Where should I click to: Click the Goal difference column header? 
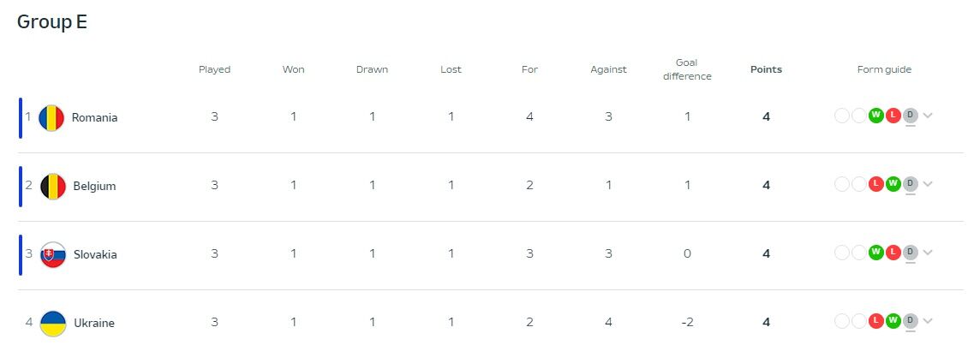687,69
